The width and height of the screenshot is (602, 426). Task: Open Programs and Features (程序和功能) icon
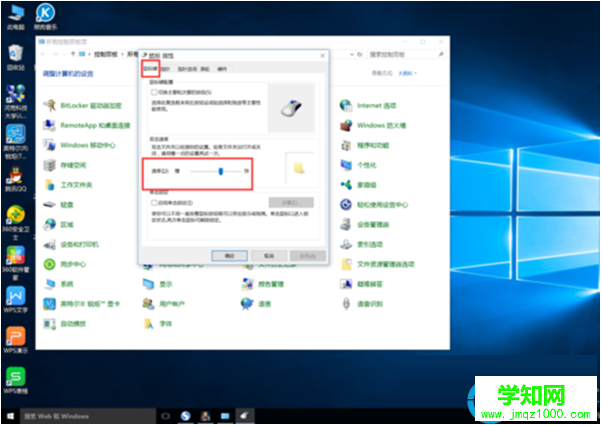click(x=346, y=145)
